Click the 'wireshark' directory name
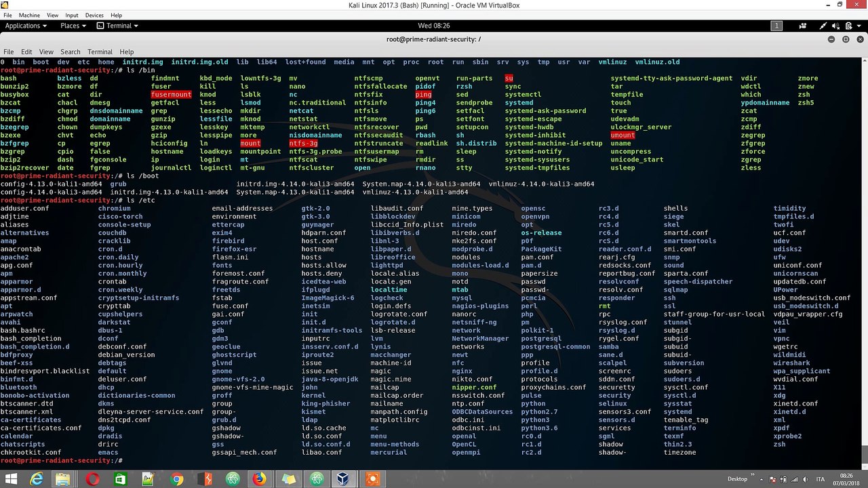This screenshot has height=488, width=868. pyautogui.click(x=792, y=363)
